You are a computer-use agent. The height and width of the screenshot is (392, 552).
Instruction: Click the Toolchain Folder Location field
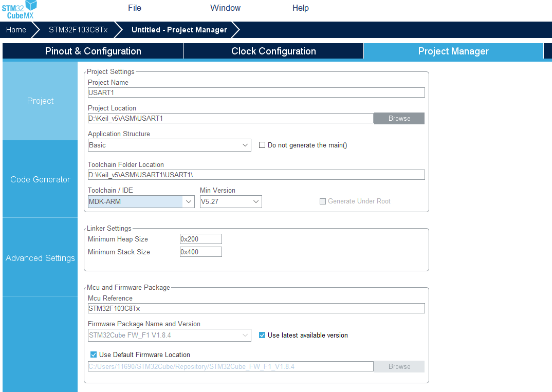click(256, 175)
